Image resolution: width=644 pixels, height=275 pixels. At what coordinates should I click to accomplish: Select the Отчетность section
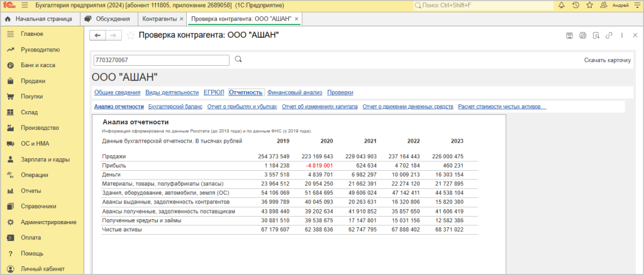(x=246, y=92)
